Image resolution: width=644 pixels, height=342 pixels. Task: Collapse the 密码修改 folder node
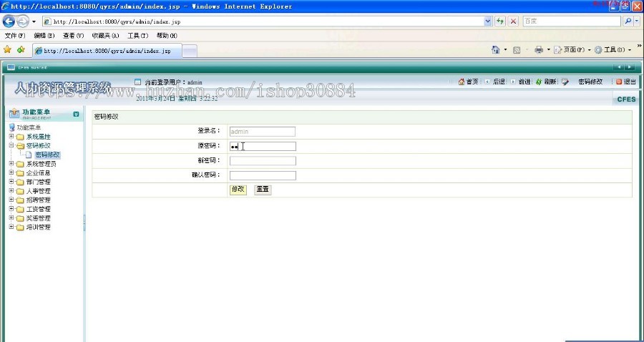point(11,145)
